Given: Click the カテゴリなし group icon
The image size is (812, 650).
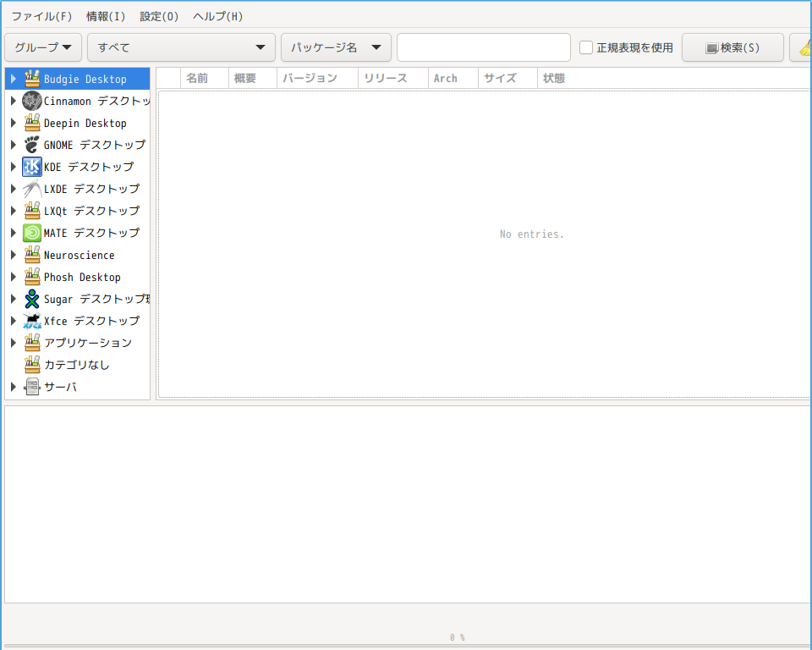Looking at the screenshot, I should coord(32,365).
